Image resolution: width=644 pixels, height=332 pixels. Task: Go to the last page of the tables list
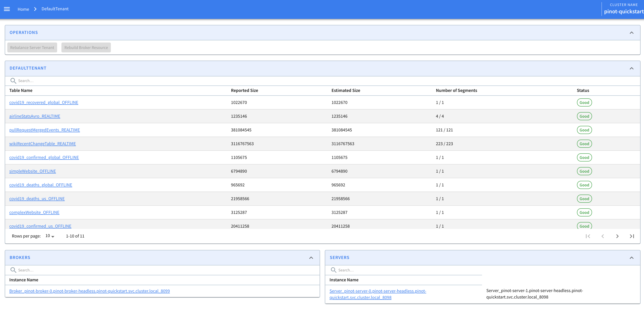point(632,236)
